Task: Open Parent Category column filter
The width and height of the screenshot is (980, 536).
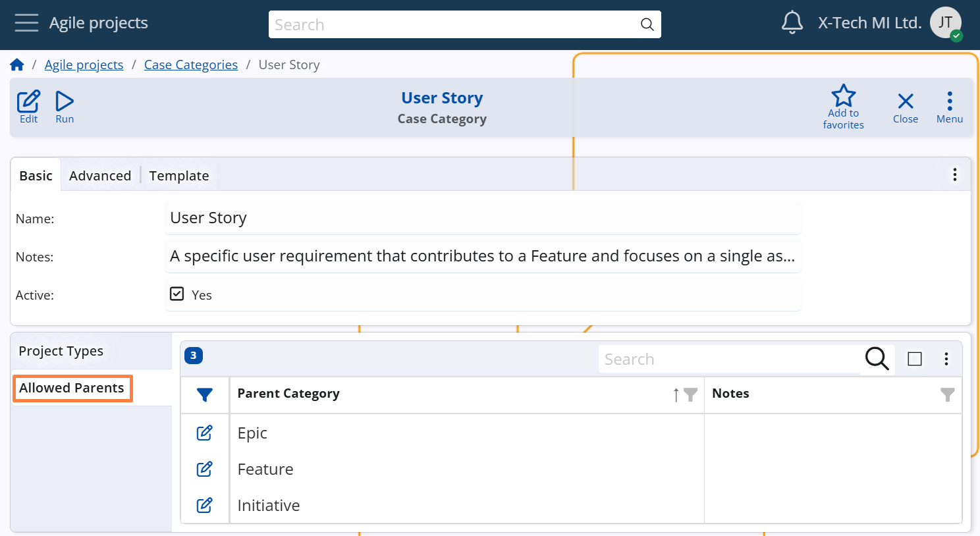Action: (690, 394)
